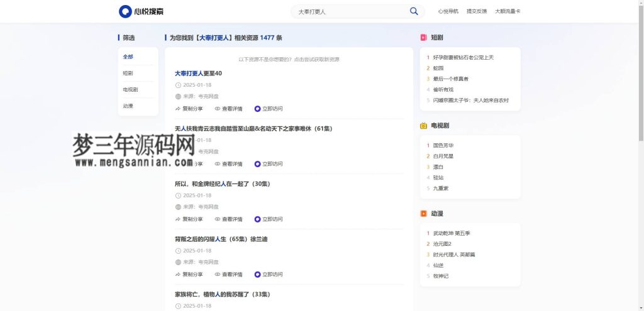644x311 pixels.
Task: Click circle visit icon for 大奉打更人更至40
Action: click(257, 109)
